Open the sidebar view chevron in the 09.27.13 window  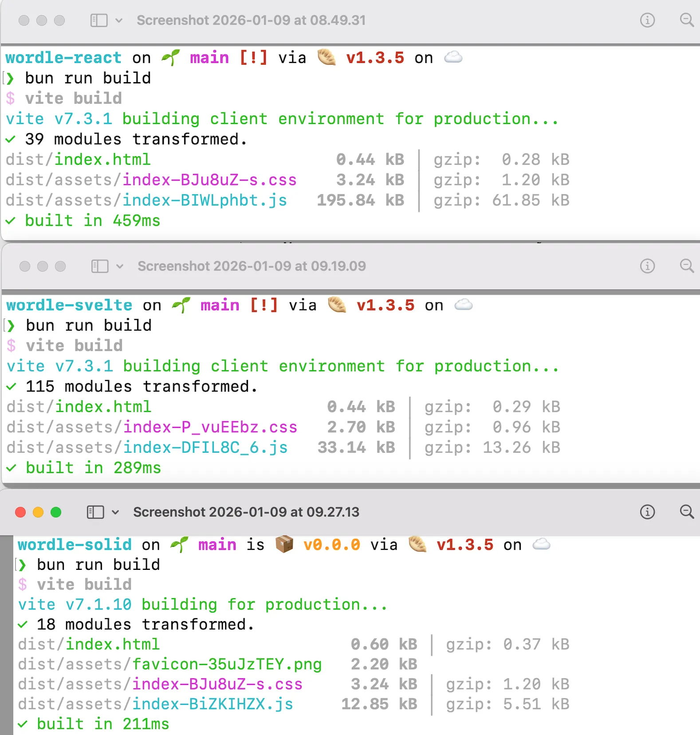tap(115, 512)
